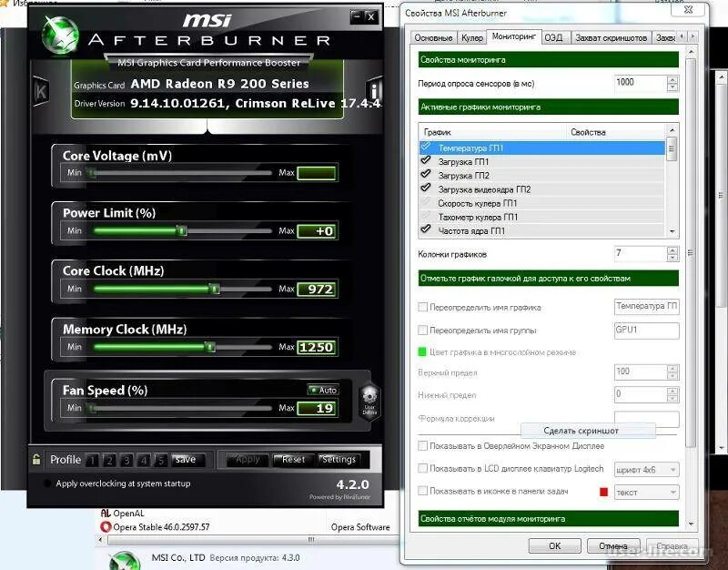728x570 pixels.
Task: Uncheck the Температура ГП1 graph checkmark
Action: (425, 148)
